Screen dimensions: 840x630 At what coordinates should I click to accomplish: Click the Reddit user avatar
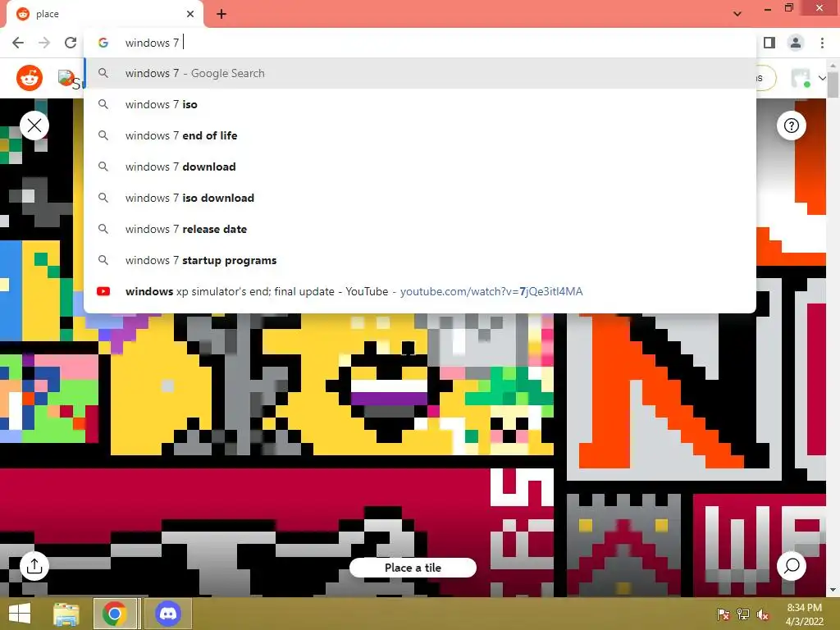(x=801, y=78)
